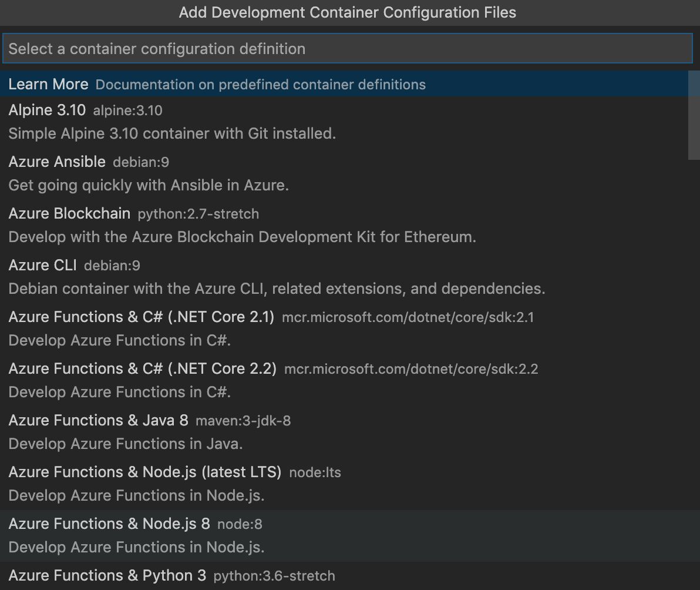Image resolution: width=700 pixels, height=590 pixels.
Task: Click the description under Alpine 3.10
Action: (x=171, y=133)
